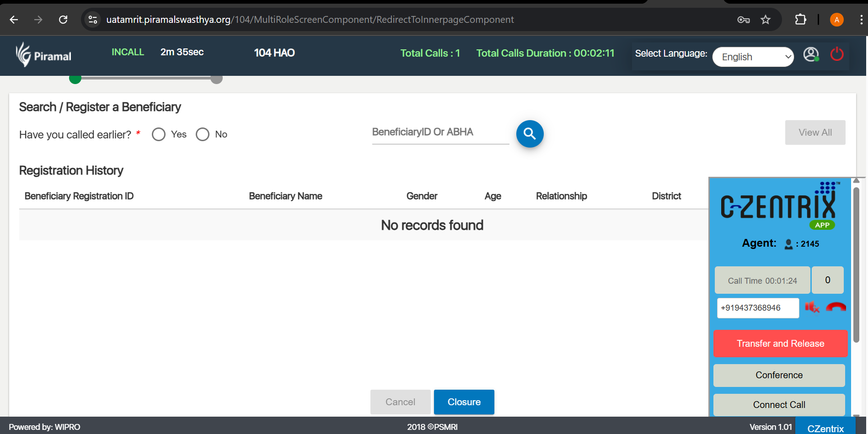Mute the call with speaker icon

pos(812,307)
